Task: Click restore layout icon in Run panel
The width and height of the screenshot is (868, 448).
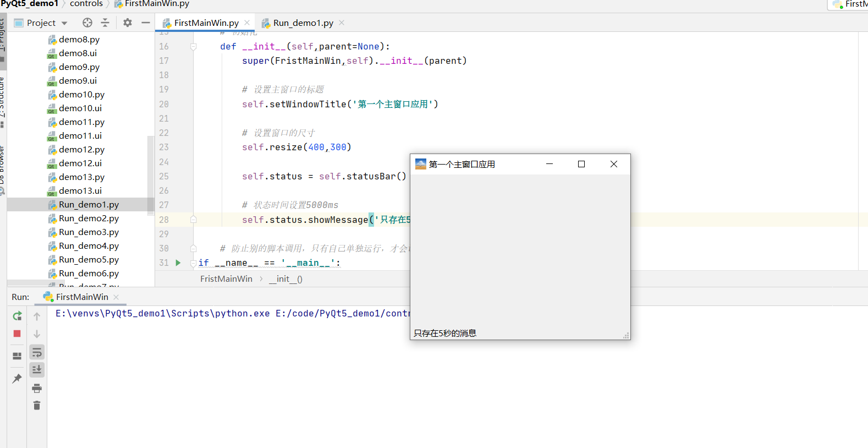Action: [17, 356]
